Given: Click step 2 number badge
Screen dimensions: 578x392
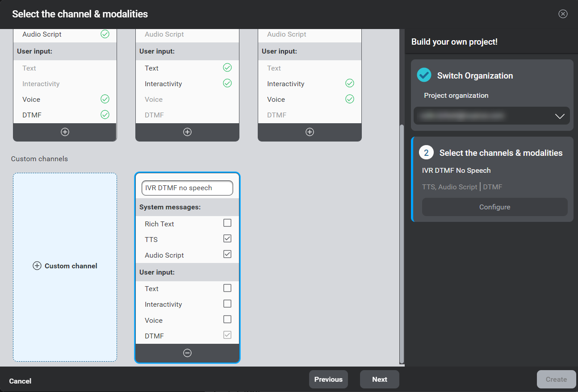Looking at the screenshot, I should 426,153.
